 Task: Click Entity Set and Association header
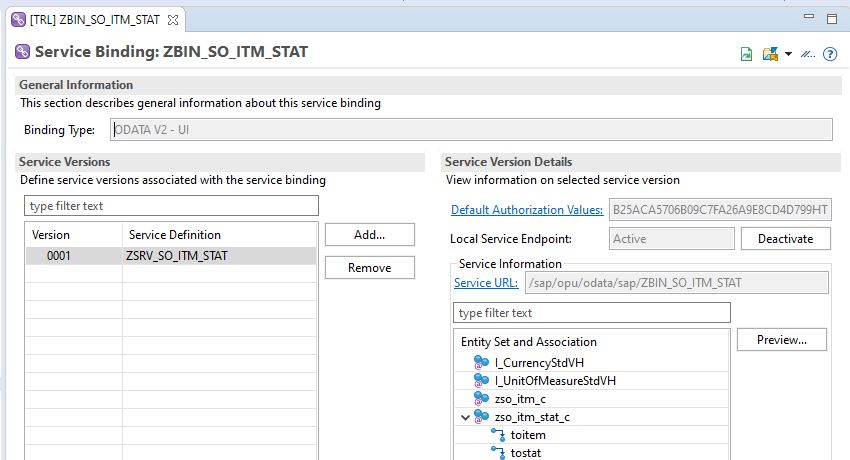click(529, 342)
